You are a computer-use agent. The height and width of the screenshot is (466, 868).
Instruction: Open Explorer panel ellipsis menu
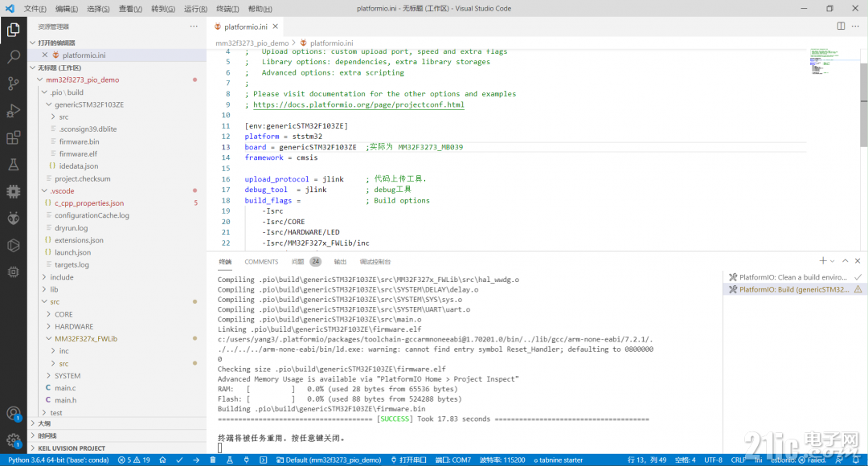click(x=194, y=26)
